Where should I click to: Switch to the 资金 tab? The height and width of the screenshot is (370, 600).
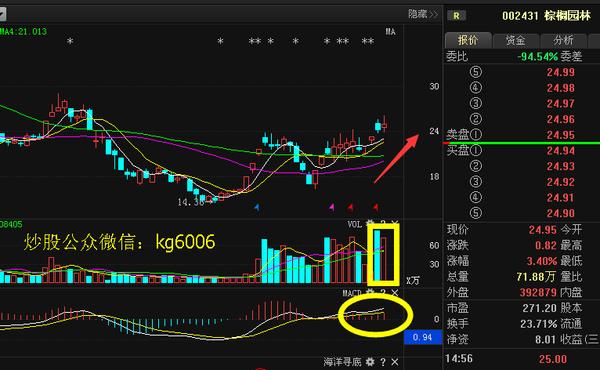click(x=515, y=40)
